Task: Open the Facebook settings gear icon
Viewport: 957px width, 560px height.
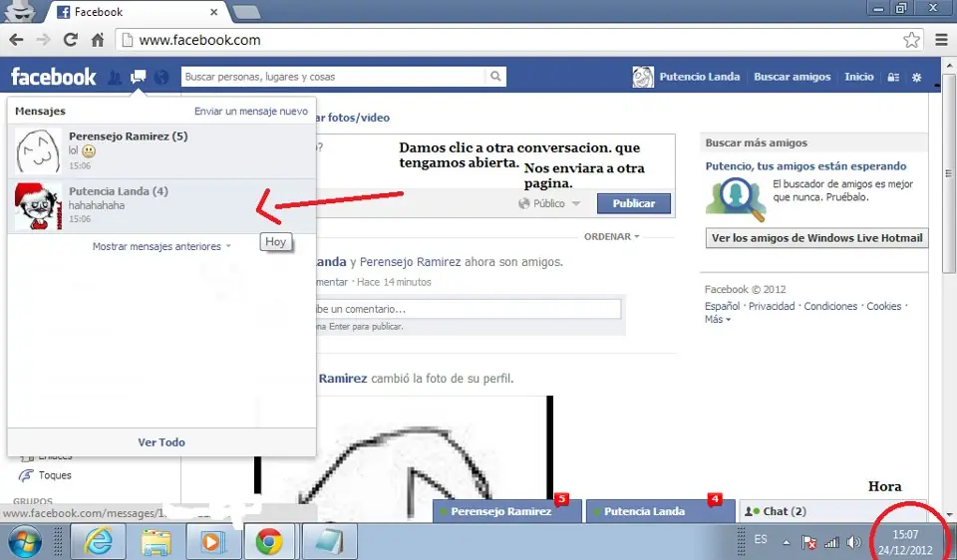Action: pyautogui.click(x=917, y=78)
